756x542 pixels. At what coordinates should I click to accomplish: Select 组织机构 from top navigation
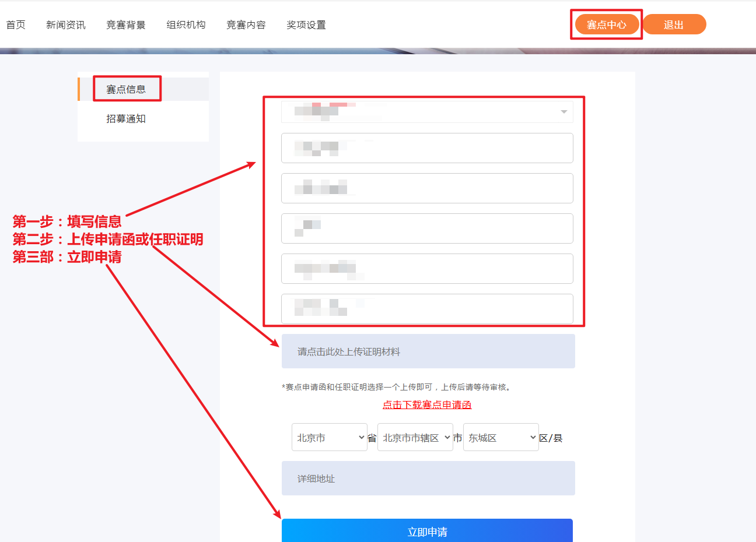click(185, 24)
